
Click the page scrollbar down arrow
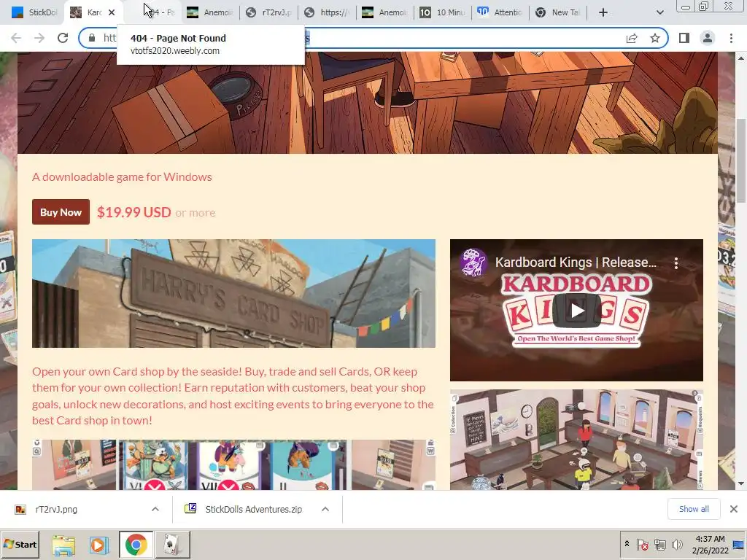tap(741, 484)
